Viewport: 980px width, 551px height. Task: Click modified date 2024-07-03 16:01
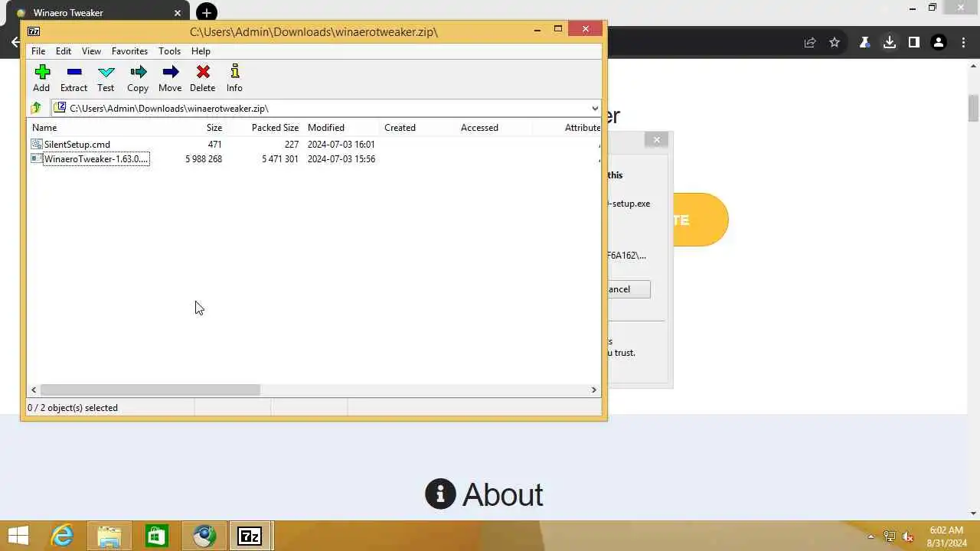[x=341, y=145]
